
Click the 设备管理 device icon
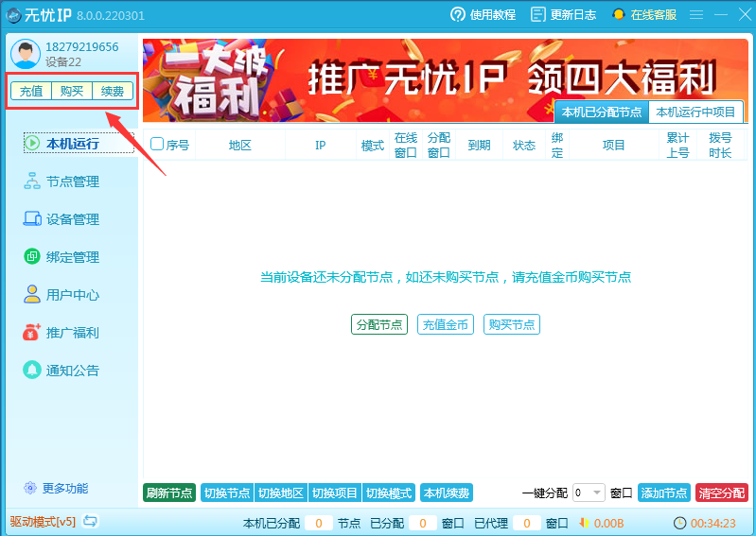pyautogui.click(x=32, y=218)
